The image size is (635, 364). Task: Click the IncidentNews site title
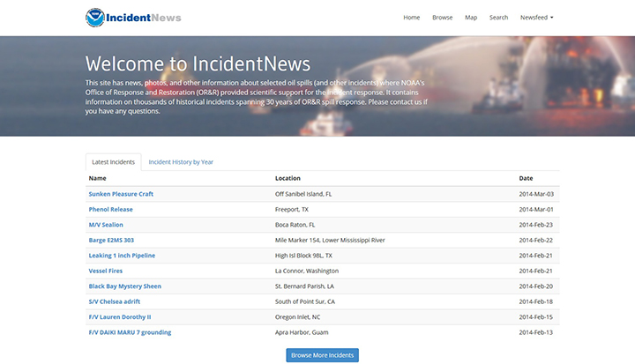tap(144, 18)
